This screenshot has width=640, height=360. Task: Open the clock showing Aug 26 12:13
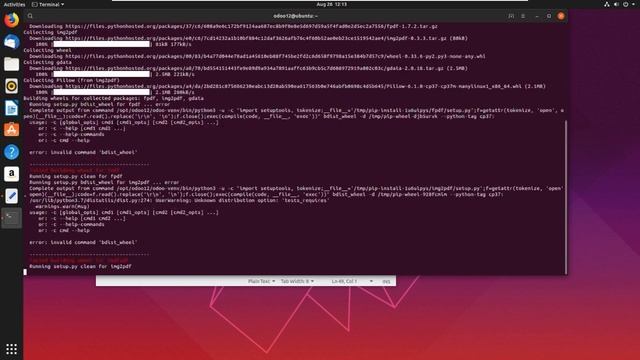(331, 4)
